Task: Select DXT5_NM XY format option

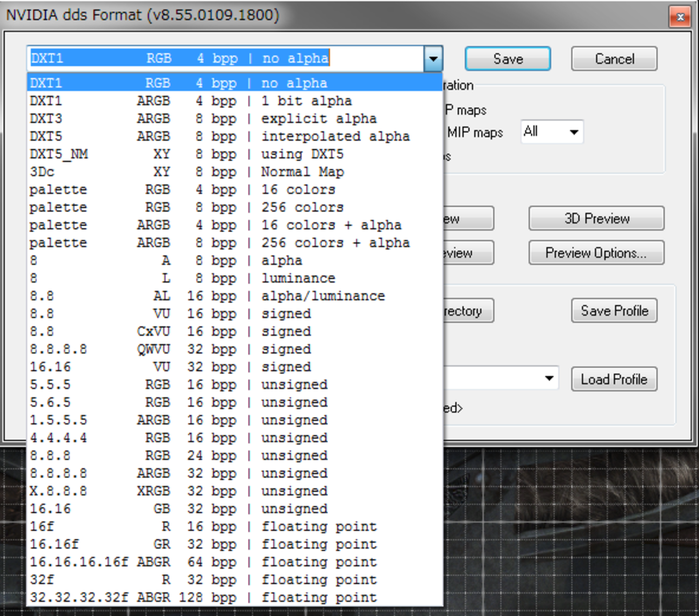Action: (215, 154)
